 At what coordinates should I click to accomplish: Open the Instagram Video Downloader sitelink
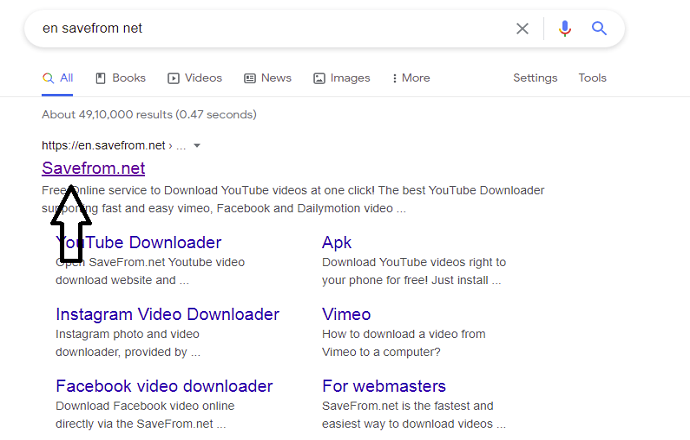point(167,314)
